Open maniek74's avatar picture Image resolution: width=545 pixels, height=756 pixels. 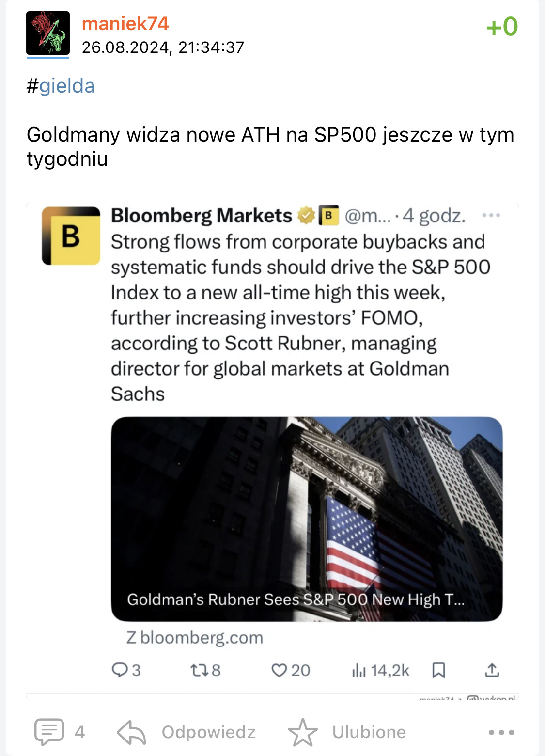(x=48, y=33)
